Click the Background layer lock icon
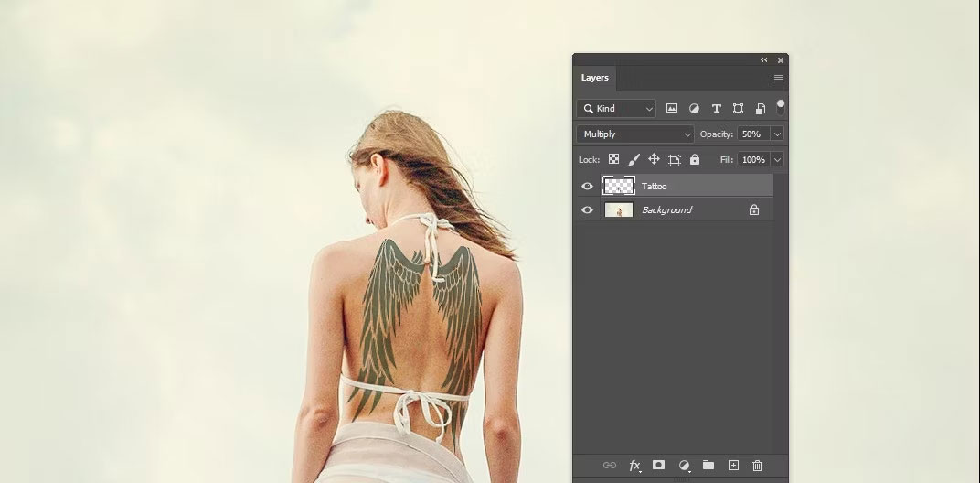Image resolution: width=980 pixels, height=483 pixels. [x=754, y=209]
